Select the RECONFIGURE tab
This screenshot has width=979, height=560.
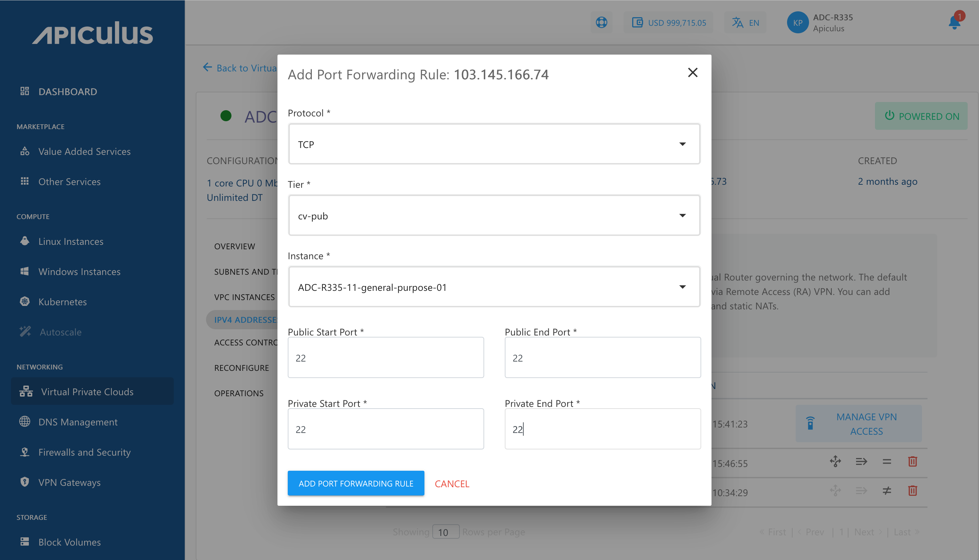[242, 367]
